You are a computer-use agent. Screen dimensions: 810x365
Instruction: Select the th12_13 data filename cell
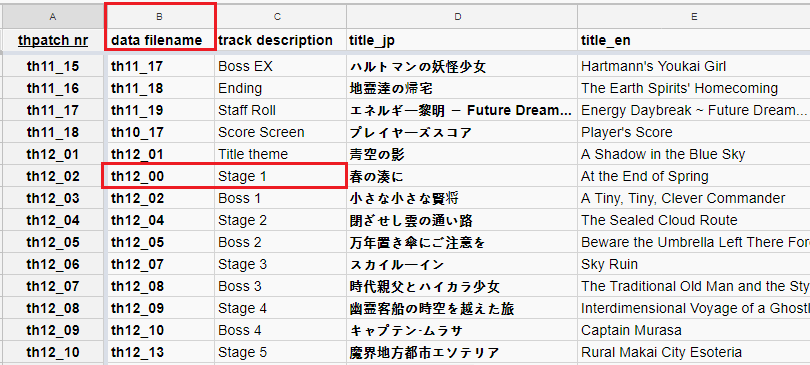160,353
